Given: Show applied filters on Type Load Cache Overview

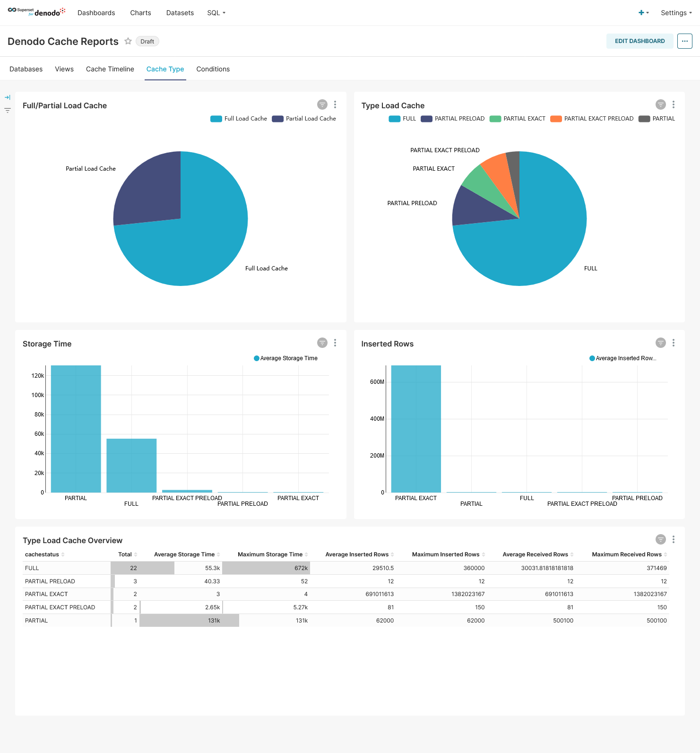Looking at the screenshot, I should coord(661,539).
